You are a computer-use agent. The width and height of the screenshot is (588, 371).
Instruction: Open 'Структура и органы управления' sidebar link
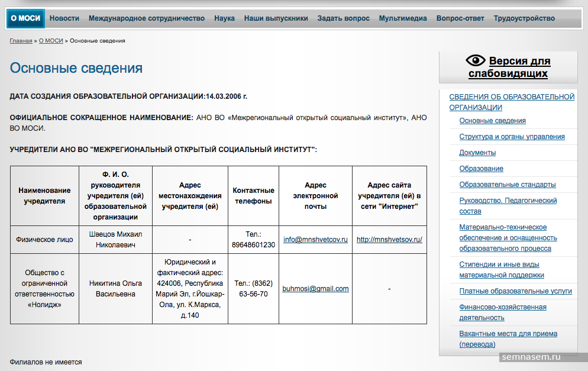click(x=512, y=137)
